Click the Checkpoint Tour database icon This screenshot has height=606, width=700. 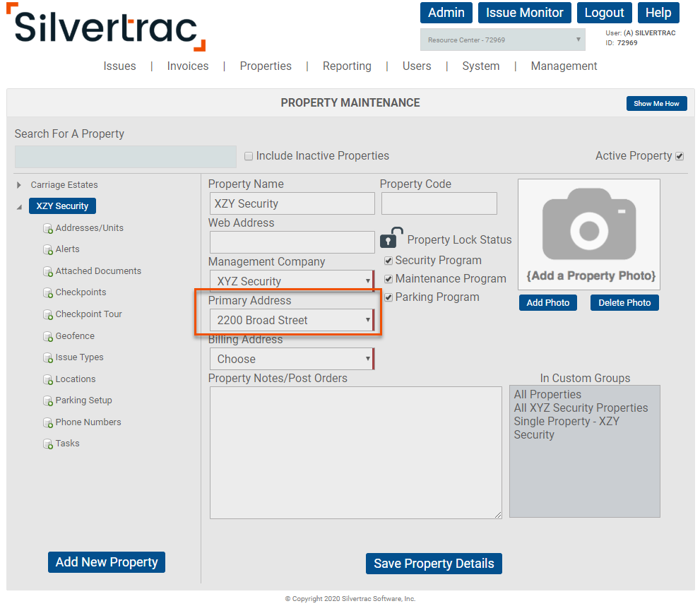(x=48, y=314)
